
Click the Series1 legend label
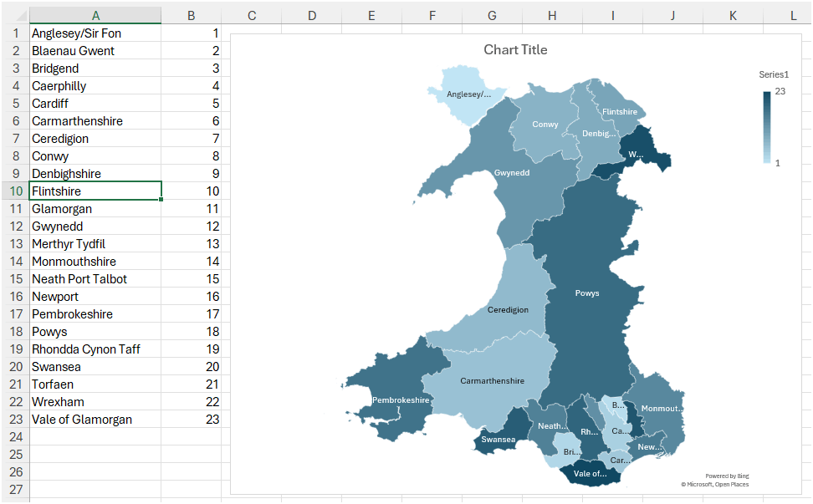point(774,74)
